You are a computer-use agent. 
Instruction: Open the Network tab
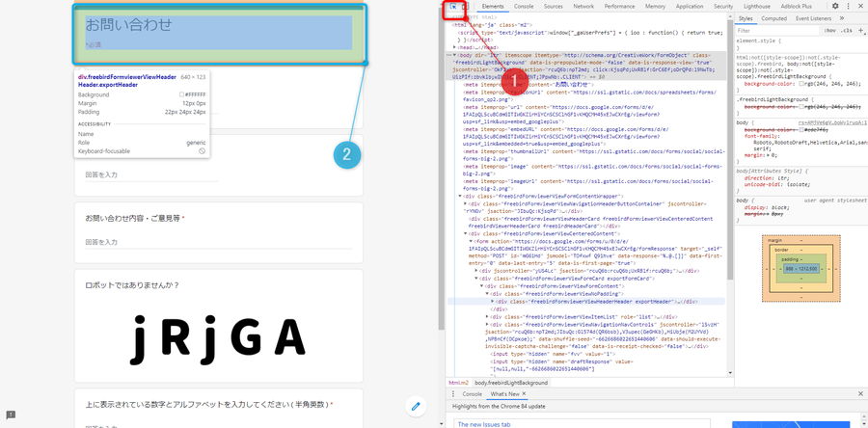click(583, 6)
